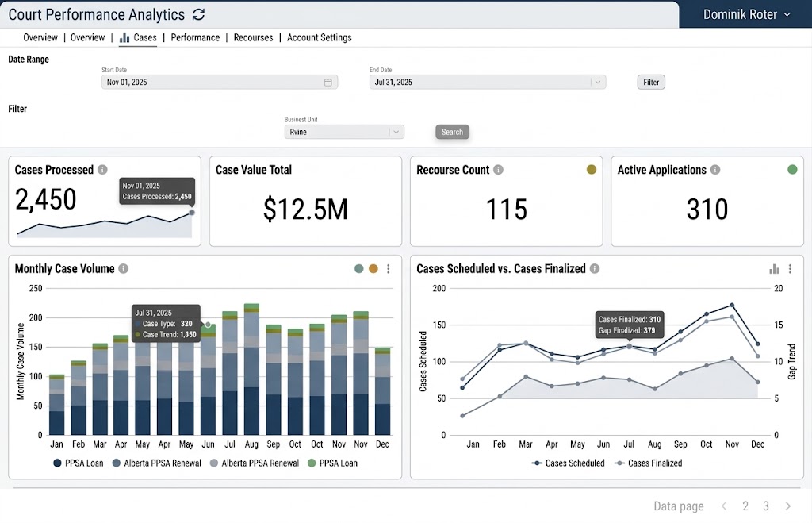Go to data page 3
Screen dimensions: 812x523
[x=766, y=506]
